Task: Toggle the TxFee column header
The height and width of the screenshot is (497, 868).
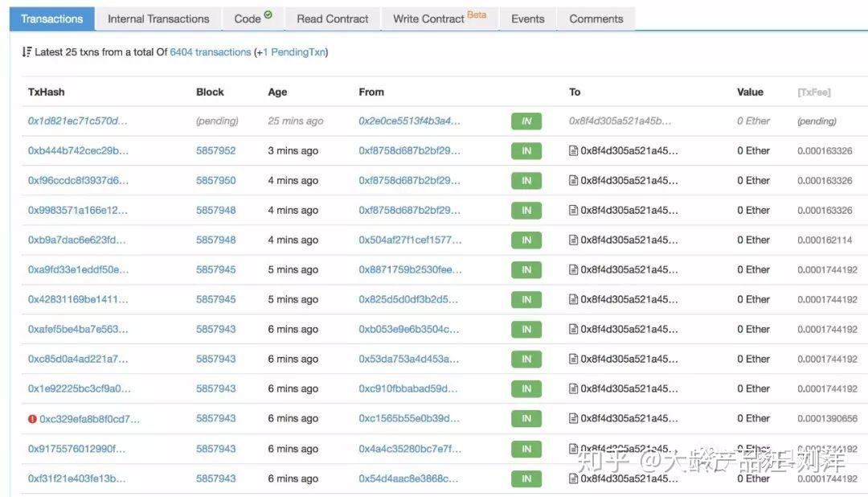Action: pyautogui.click(x=813, y=92)
